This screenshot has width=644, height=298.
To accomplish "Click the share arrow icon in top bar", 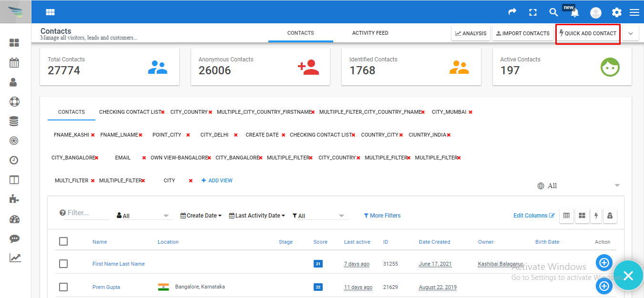I will pyautogui.click(x=512, y=12).
